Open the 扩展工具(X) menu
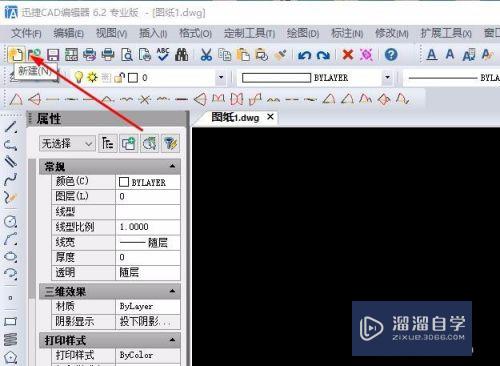Viewport: 500px width, 366px height. (x=446, y=33)
